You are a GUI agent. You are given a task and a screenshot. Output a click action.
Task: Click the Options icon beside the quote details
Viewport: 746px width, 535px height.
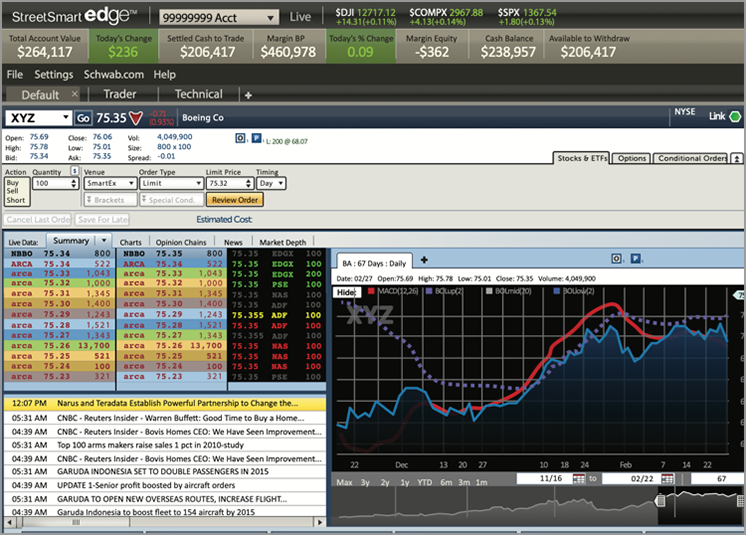pyautogui.click(x=241, y=138)
